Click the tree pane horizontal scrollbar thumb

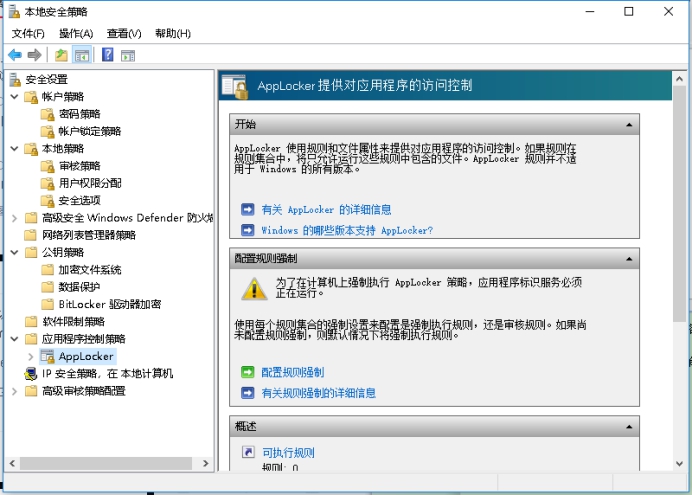106,463
